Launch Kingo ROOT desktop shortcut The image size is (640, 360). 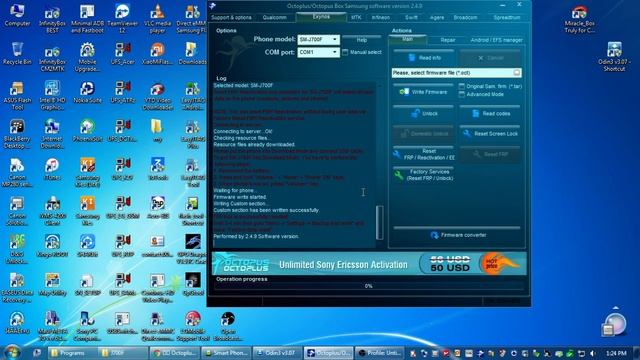coord(52,246)
